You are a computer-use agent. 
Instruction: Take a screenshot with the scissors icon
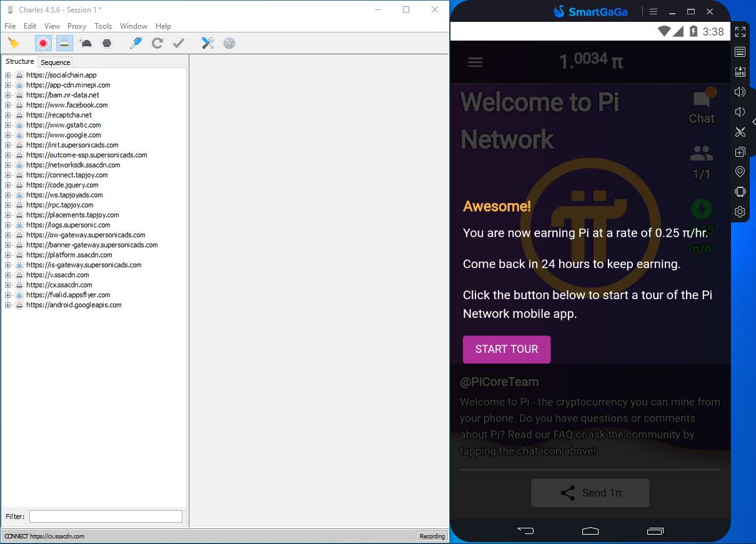(x=740, y=132)
